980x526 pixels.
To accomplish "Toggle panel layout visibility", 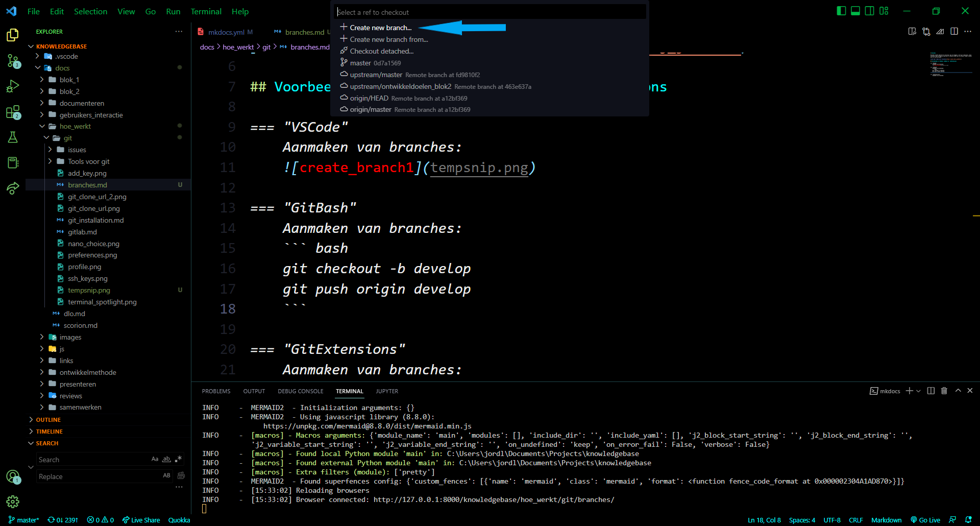I will point(855,11).
